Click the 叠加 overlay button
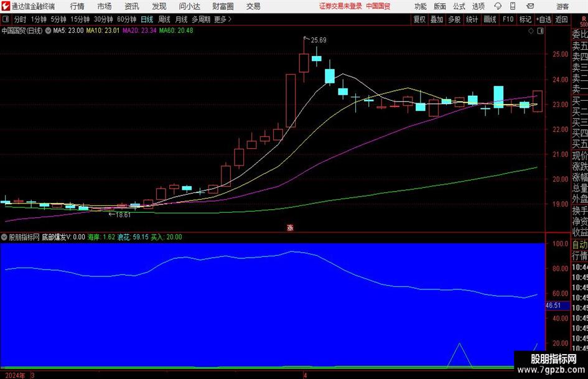The image size is (588, 379). (x=437, y=19)
